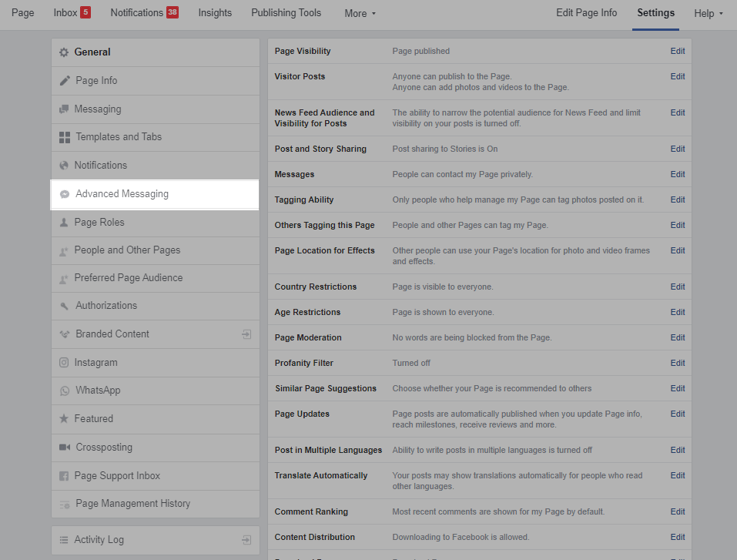Open Templates and Tabs section
Viewport: 737px width, 560px height.
point(155,137)
